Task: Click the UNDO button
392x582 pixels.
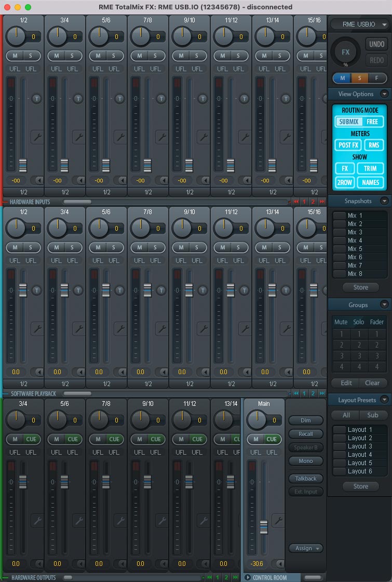Action: [x=377, y=44]
